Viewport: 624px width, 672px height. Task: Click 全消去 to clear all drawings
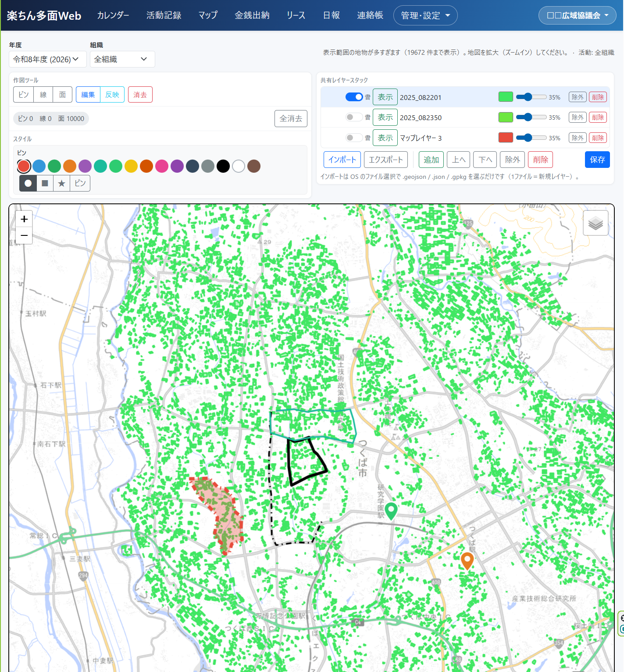point(291,118)
